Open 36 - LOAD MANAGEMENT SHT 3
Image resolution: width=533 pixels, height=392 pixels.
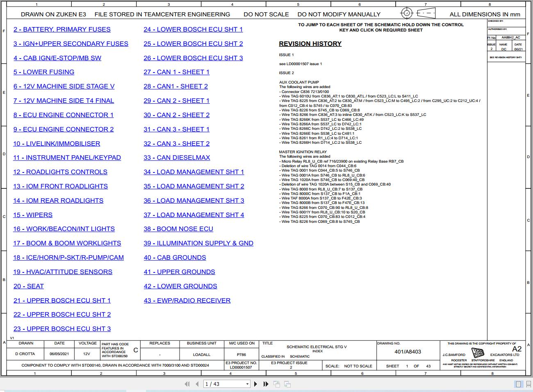[194, 201]
